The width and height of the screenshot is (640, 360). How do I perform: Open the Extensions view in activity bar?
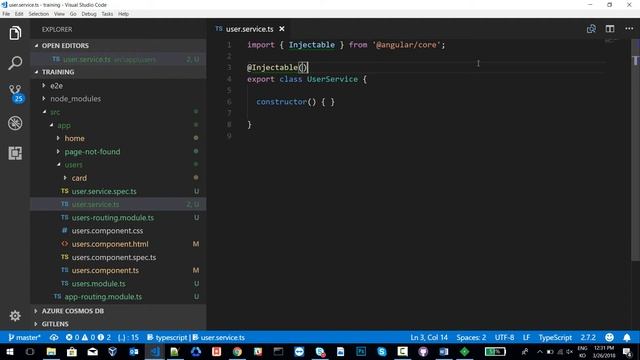[x=15, y=153]
